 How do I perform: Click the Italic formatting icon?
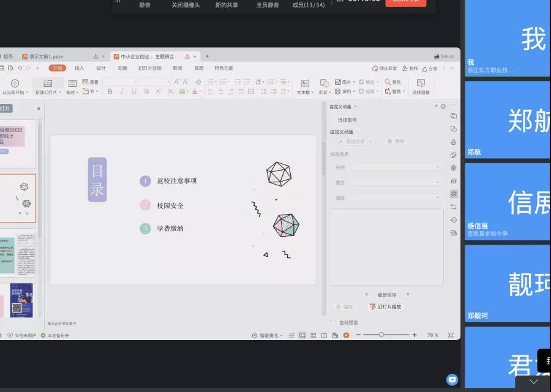[x=121, y=92]
